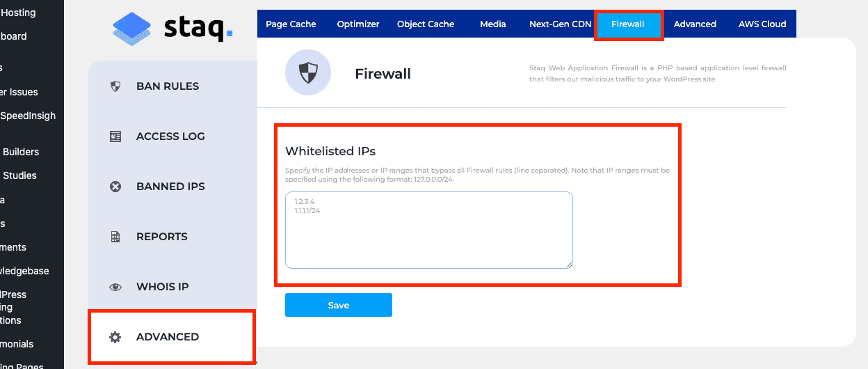
Task: Click the staq logo
Action: pyautogui.click(x=172, y=28)
